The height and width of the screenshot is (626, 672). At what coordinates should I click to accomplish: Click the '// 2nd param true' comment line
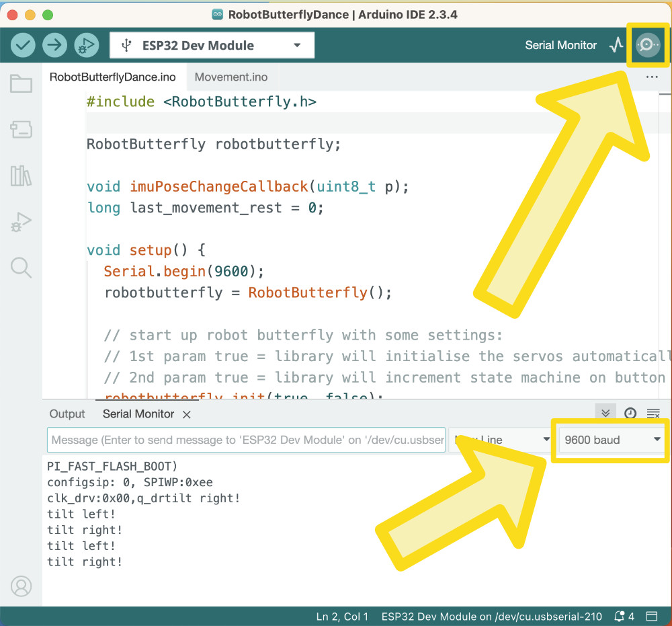[384, 377]
